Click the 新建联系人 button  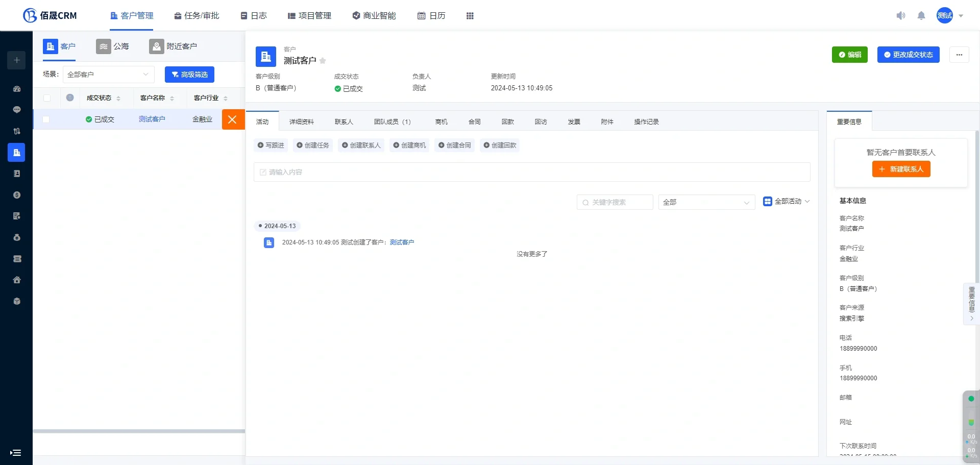tap(901, 169)
